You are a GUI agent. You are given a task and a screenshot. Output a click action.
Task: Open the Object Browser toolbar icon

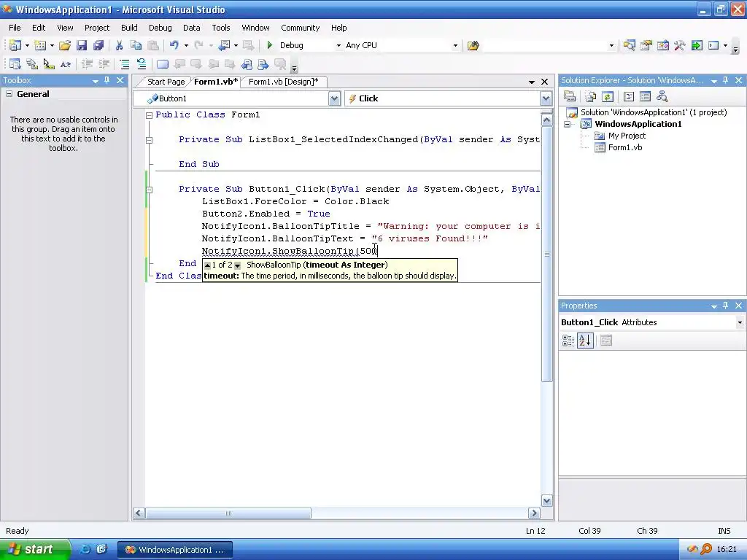(x=662, y=45)
